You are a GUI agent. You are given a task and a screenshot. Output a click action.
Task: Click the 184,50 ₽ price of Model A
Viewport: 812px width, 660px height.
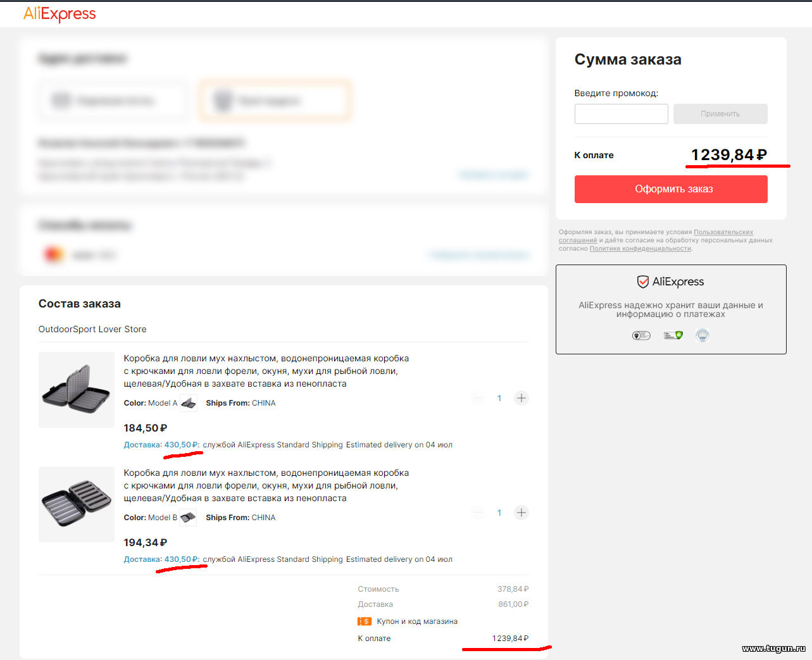click(146, 428)
